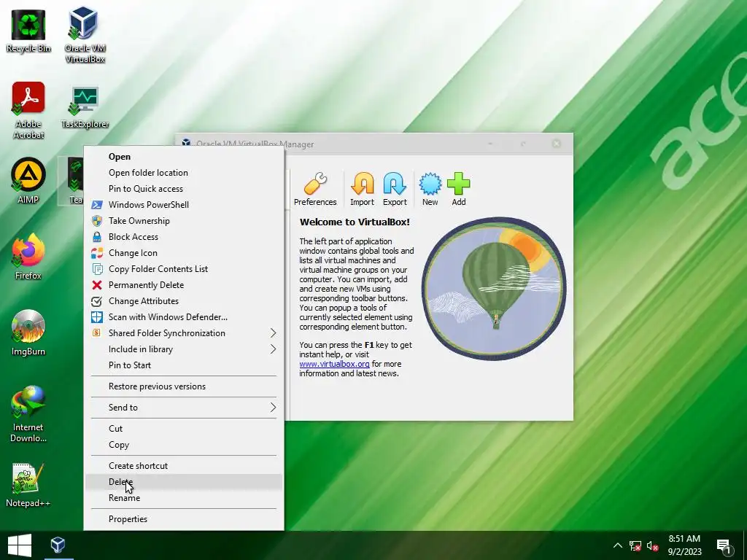Select Pin to Quick access
Image resolution: width=747 pixels, height=560 pixels.
(x=184, y=189)
